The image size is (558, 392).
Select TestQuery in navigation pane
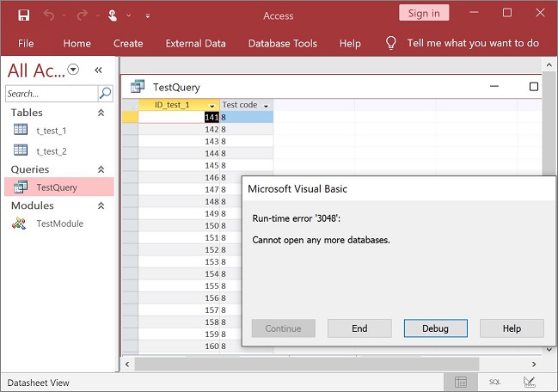(x=59, y=187)
